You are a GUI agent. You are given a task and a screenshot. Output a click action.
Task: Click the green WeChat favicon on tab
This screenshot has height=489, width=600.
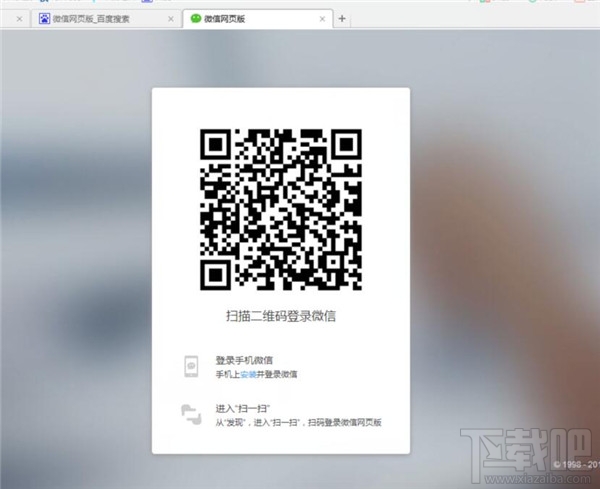click(196, 18)
